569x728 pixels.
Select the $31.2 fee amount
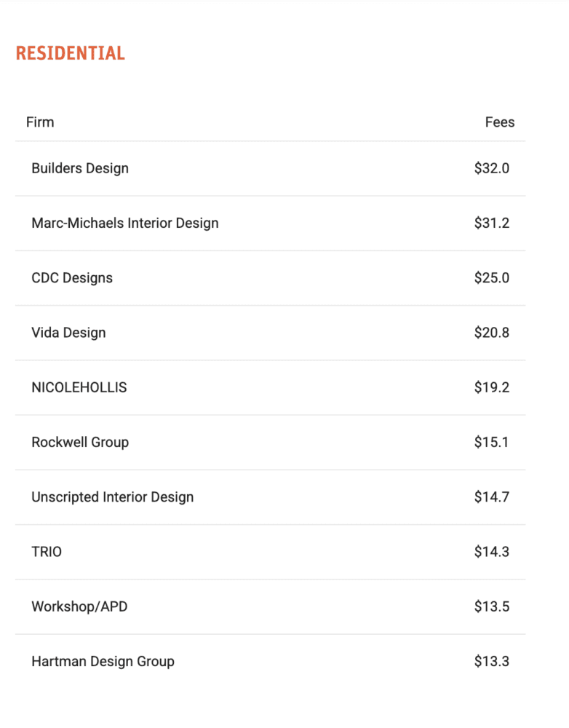pyautogui.click(x=491, y=223)
